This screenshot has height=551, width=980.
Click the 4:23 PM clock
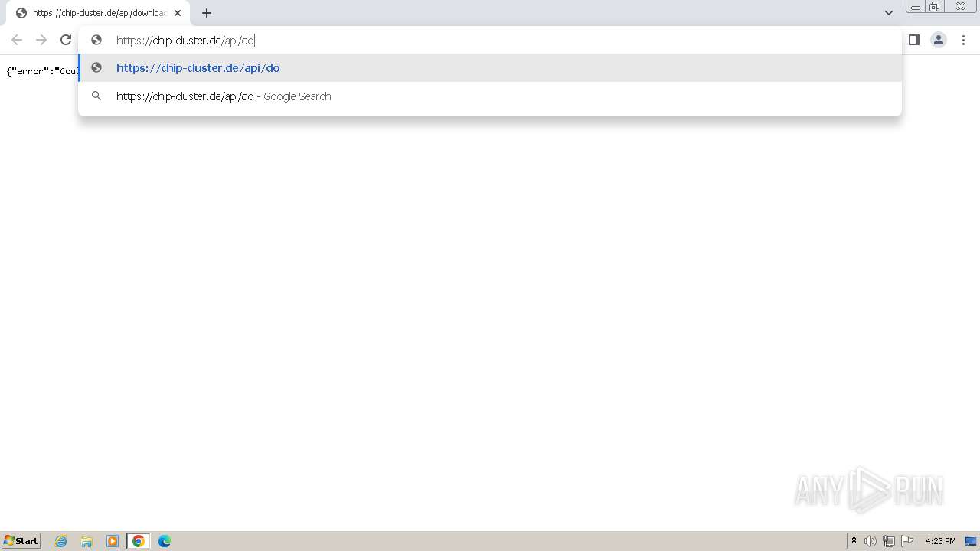point(941,541)
